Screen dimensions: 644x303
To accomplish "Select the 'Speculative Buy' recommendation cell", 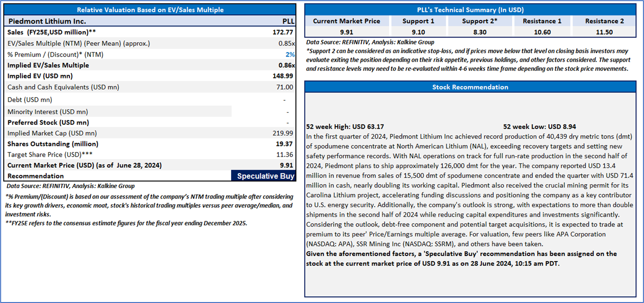I will pos(264,176).
